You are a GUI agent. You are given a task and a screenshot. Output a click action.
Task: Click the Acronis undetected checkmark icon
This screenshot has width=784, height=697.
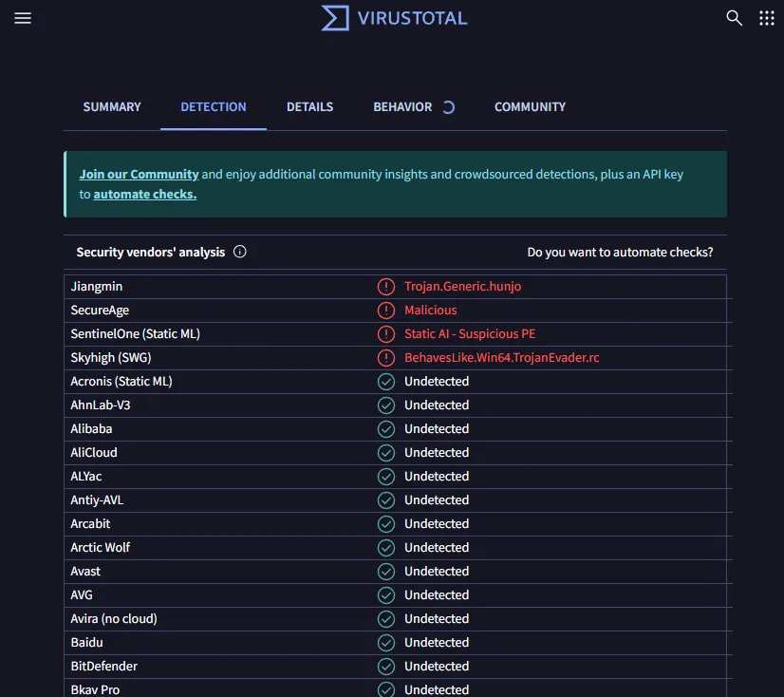[385, 382]
